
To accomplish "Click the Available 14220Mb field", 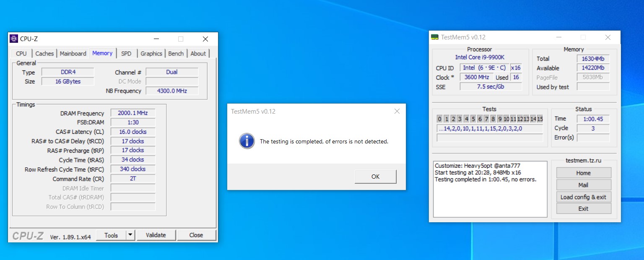I will pos(593,68).
